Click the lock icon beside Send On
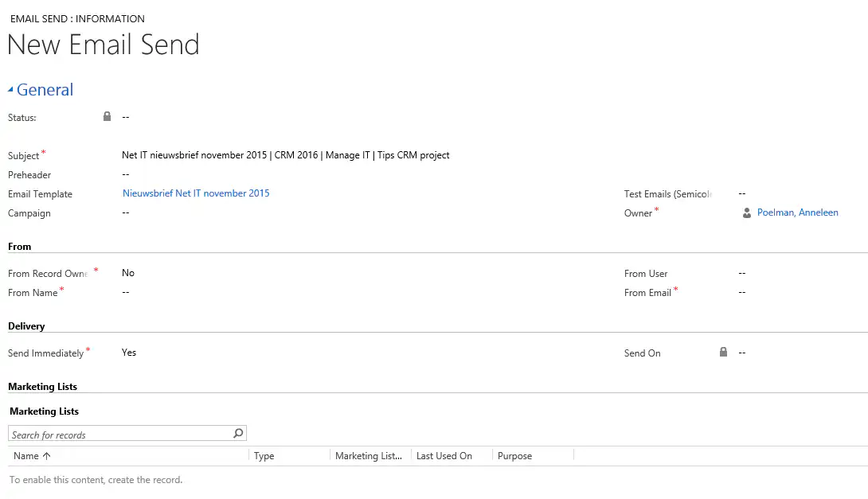This screenshot has width=868, height=499. pyautogui.click(x=723, y=353)
